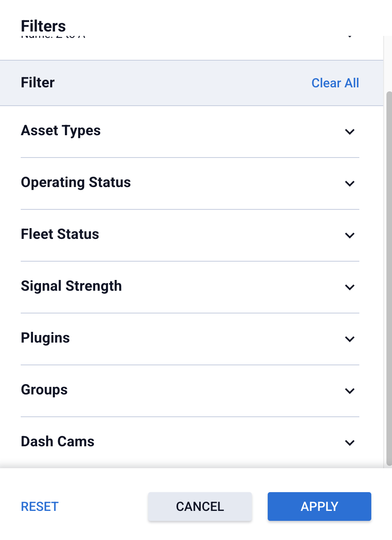Open the Dash Cams filter label
Image resolution: width=392 pixels, height=540 pixels.
pyautogui.click(x=57, y=442)
